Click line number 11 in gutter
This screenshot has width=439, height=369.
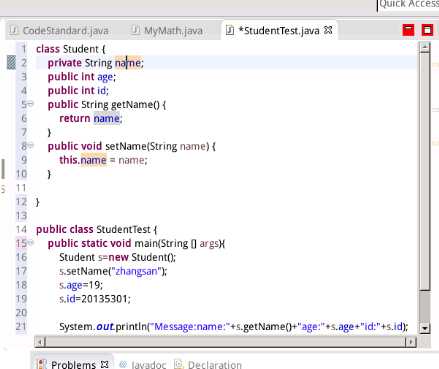pos(21,188)
